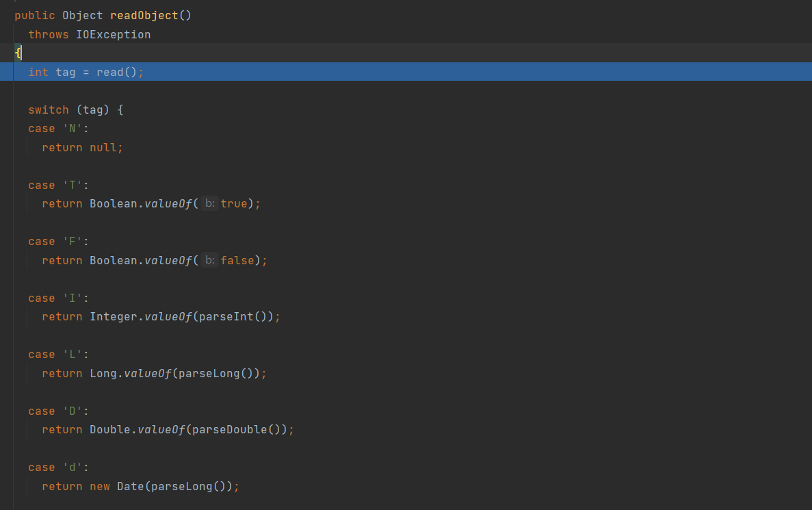Click the null keyword in the return statement
812x510 pixels.
click(103, 147)
